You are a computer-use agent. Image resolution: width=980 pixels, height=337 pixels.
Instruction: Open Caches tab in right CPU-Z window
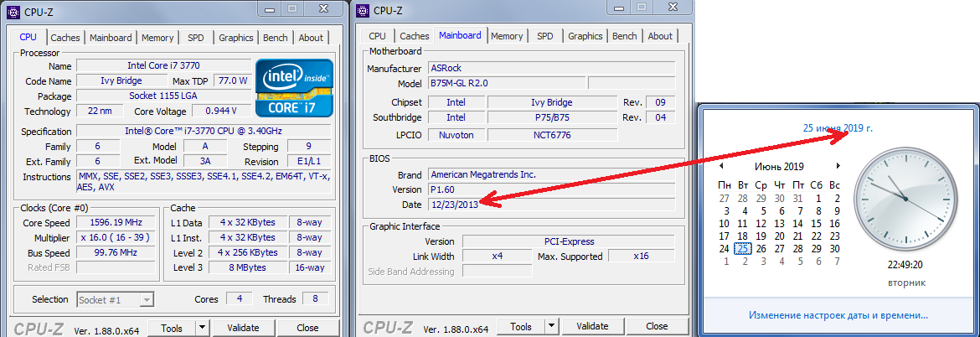415,36
